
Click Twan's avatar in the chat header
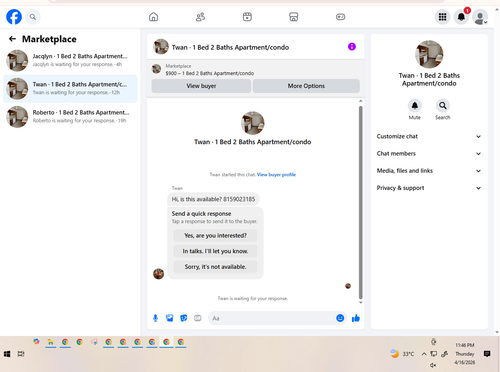[x=161, y=47]
